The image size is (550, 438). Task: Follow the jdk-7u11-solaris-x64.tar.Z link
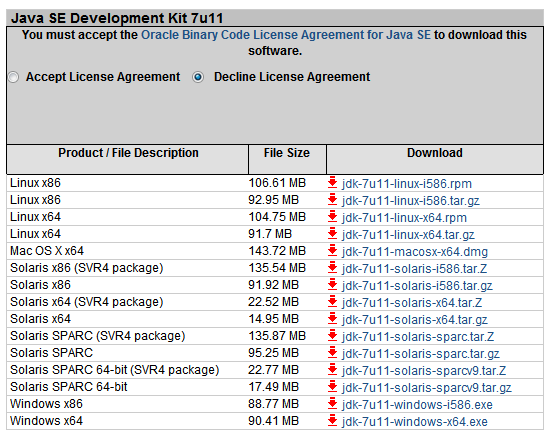412,303
